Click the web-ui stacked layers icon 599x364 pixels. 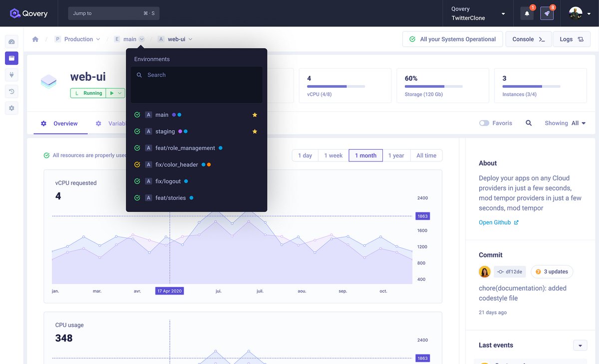[48, 81]
